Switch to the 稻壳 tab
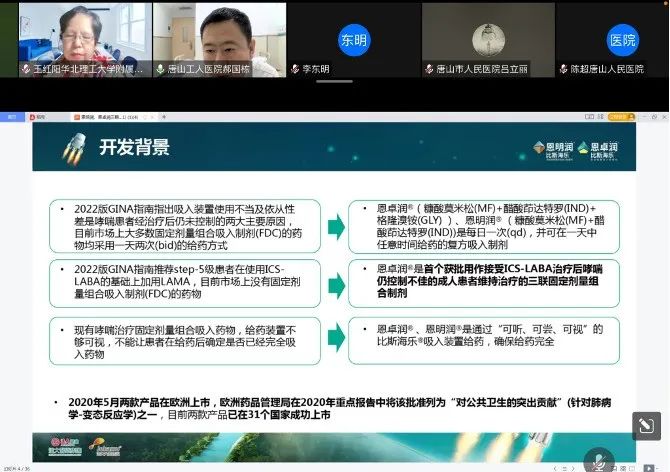 tap(40, 117)
